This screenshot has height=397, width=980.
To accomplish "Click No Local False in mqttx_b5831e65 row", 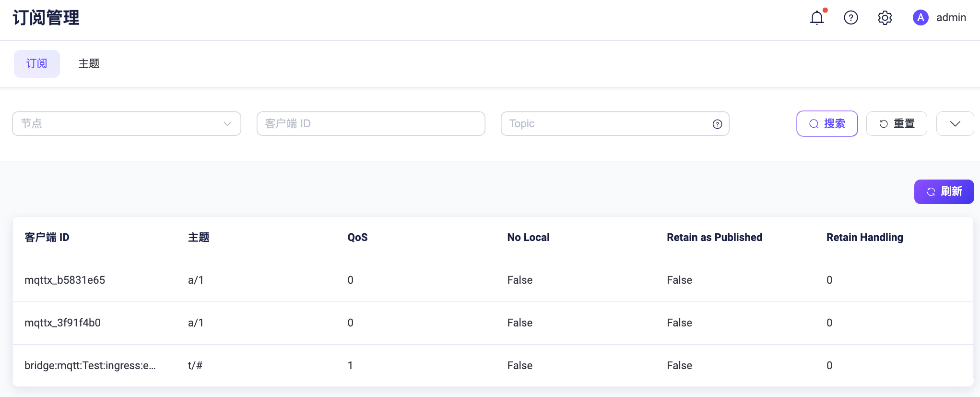I will (520, 280).
